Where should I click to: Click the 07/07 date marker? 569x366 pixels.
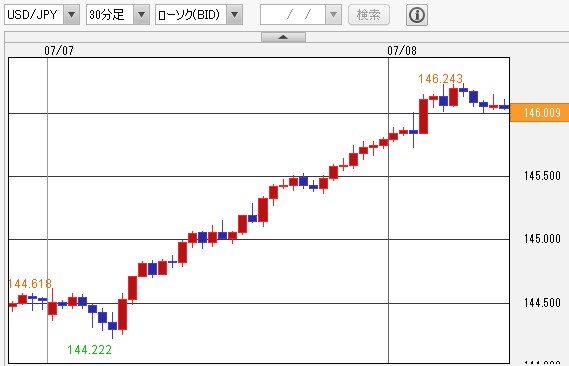[x=59, y=50]
